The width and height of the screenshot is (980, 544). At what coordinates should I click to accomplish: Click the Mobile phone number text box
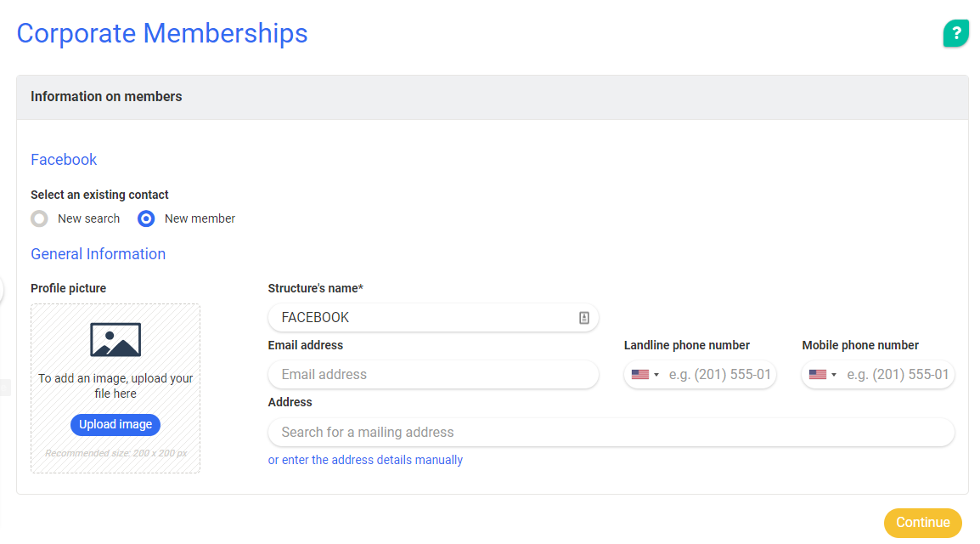click(898, 375)
